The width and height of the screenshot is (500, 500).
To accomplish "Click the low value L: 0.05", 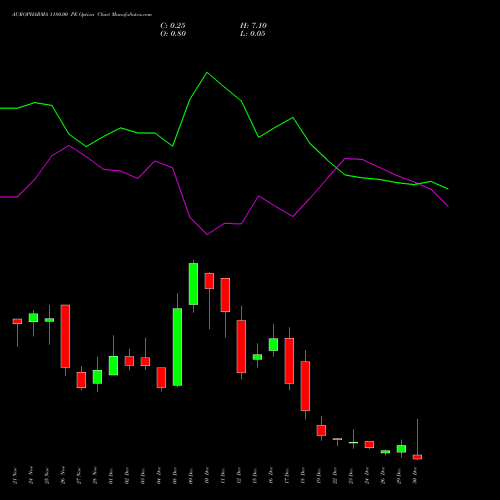I will [x=253, y=34].
